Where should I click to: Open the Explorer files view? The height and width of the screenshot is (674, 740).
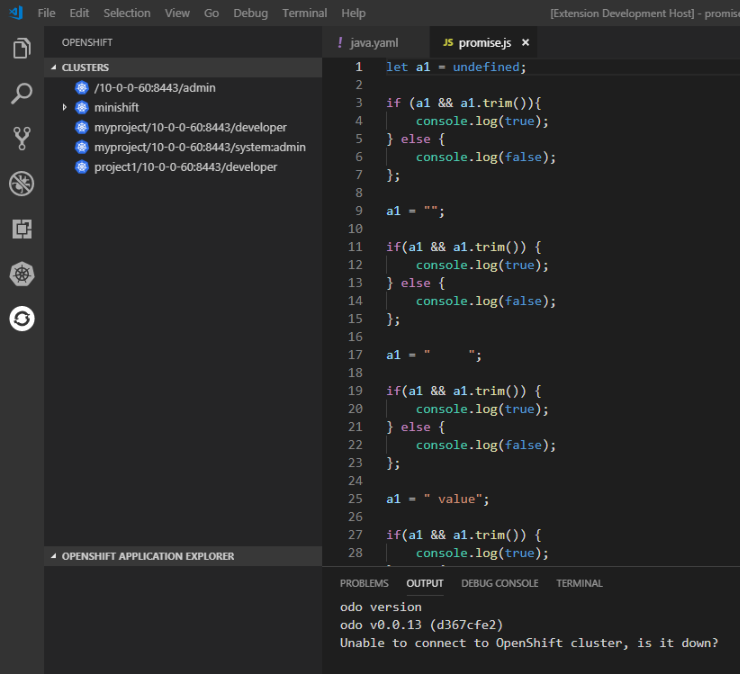22,48
